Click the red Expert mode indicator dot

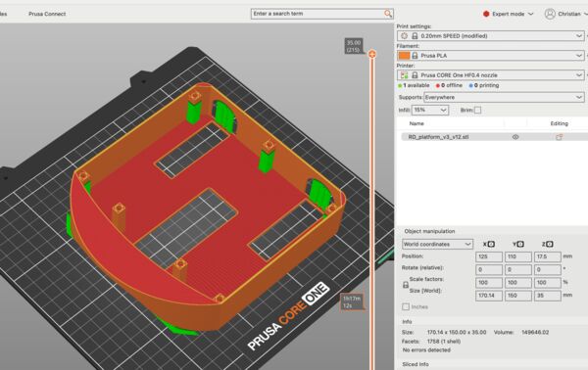point(486,14)
